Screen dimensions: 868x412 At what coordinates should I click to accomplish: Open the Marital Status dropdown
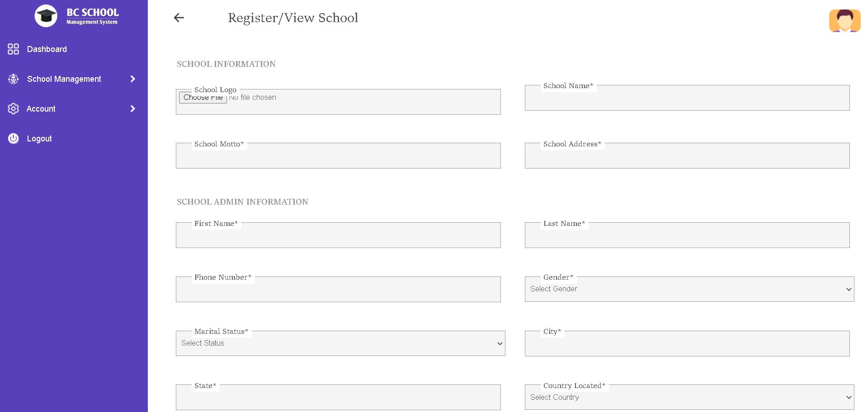coord(340,343)
